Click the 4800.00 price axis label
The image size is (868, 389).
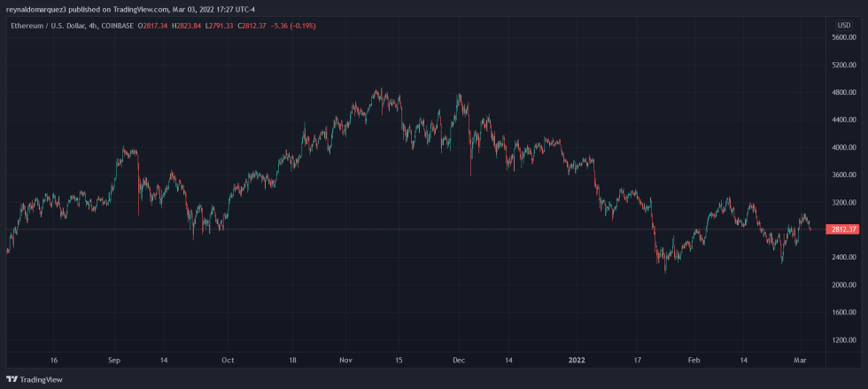[x=843, y=92]
